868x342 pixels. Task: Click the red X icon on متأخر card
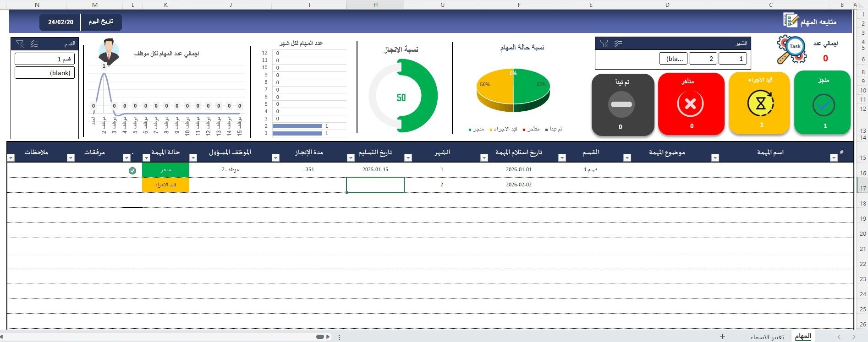click(x=690, y=104)
